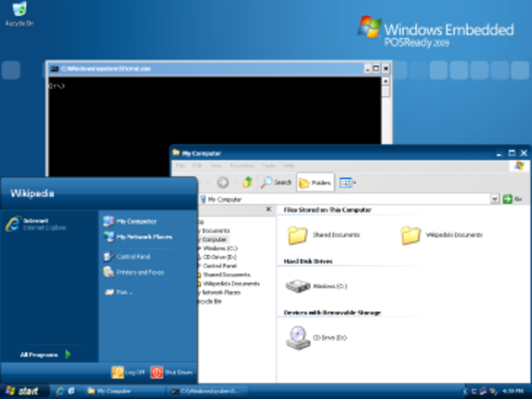Image resolution: width=532 pixels, height=399 pixels.
Task: Choose Run... in the Start menu
Action: (118, 292)
